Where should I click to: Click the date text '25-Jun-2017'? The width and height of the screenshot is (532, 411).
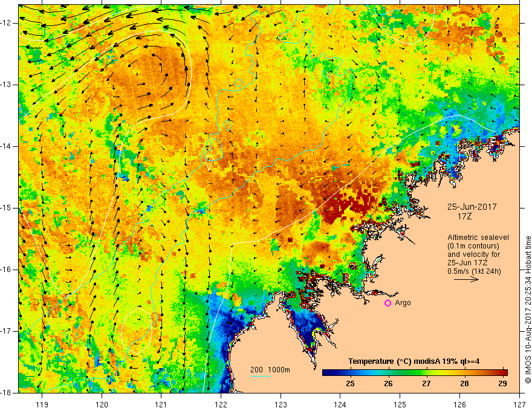[x=472, y=207]
